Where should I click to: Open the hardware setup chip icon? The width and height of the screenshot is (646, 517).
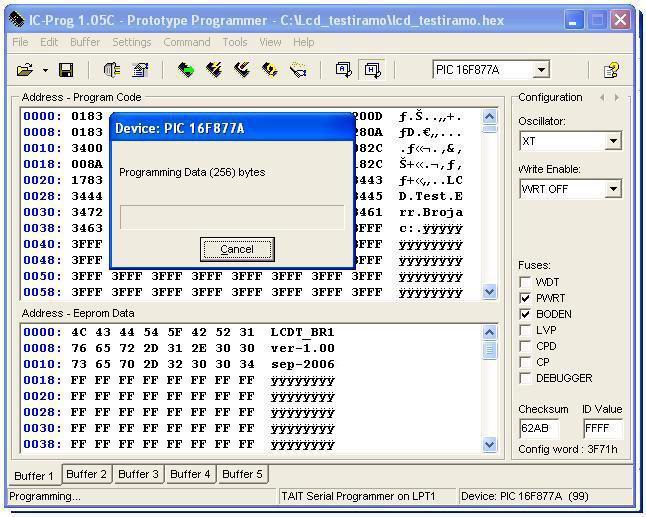pos(112,70)
